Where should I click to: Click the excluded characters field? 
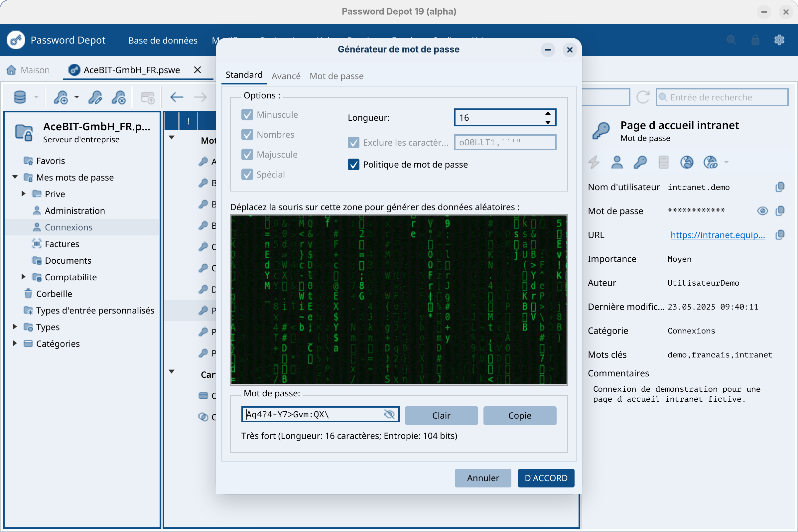tap(505, 143)
